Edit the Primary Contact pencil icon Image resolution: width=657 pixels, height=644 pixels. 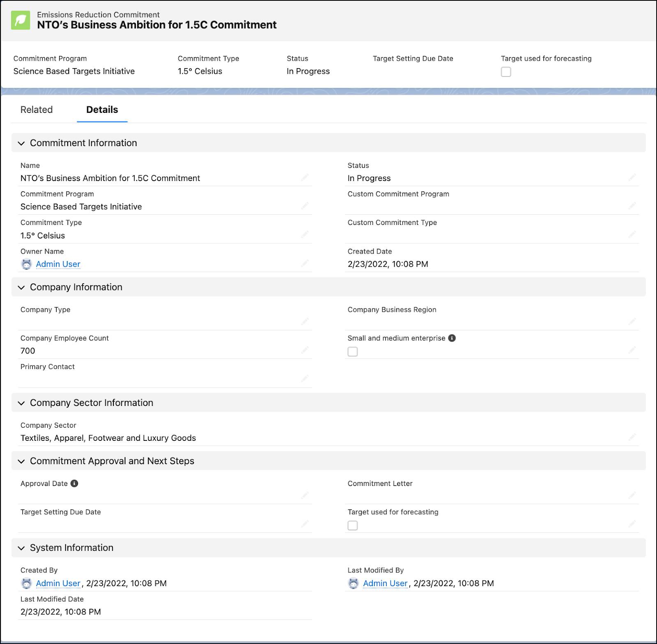(305, 378)
